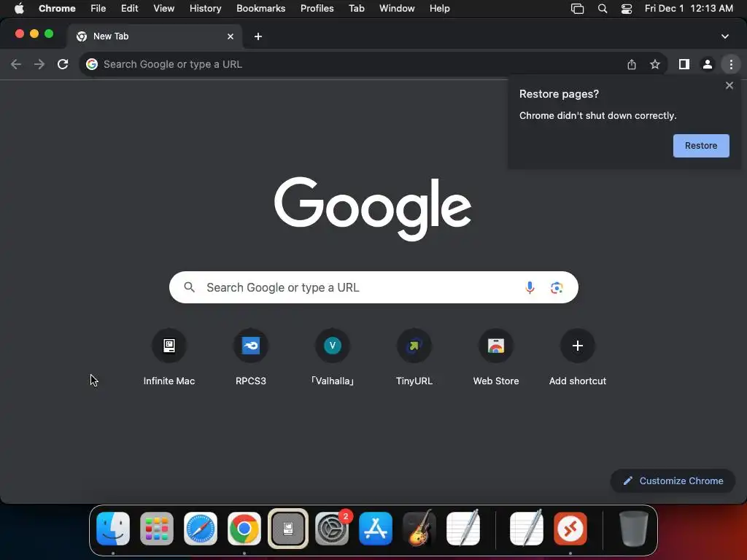Open the Trash in the Dock
The image size is (747, 560).
click(633, 529)
